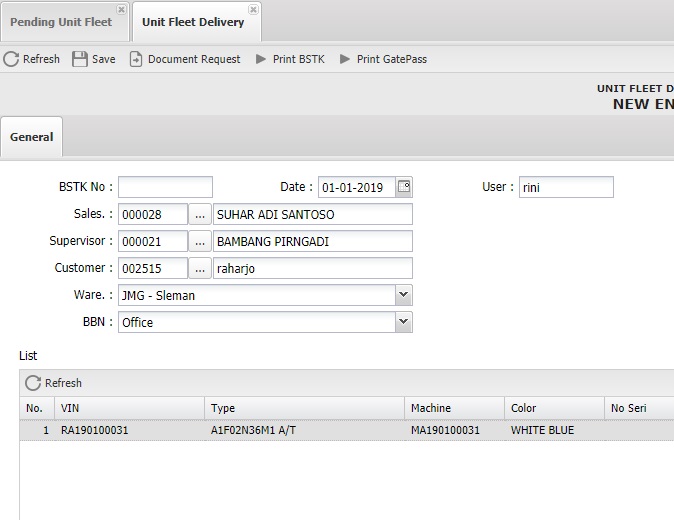Switch to the Pending Unit Fleet tab
This screenshot has width=674, height=520.
tap(61, 22)
